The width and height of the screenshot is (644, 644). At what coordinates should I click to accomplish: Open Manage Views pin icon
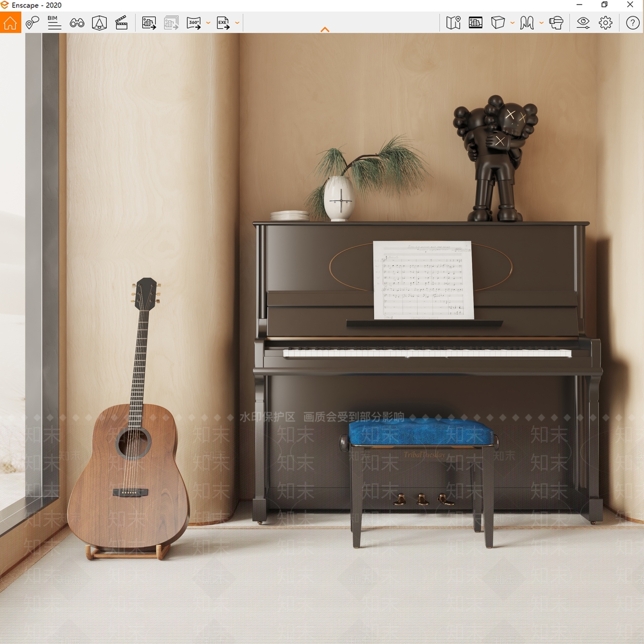32,23
